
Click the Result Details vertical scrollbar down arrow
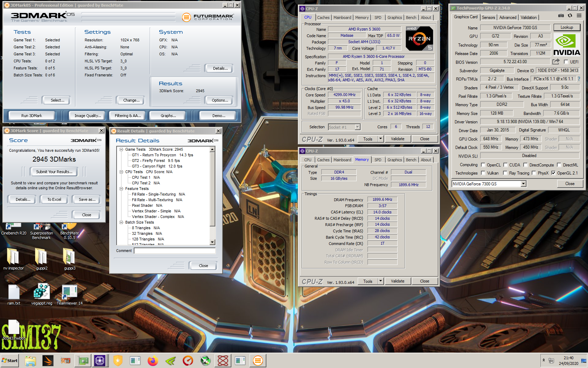point(212,242)
